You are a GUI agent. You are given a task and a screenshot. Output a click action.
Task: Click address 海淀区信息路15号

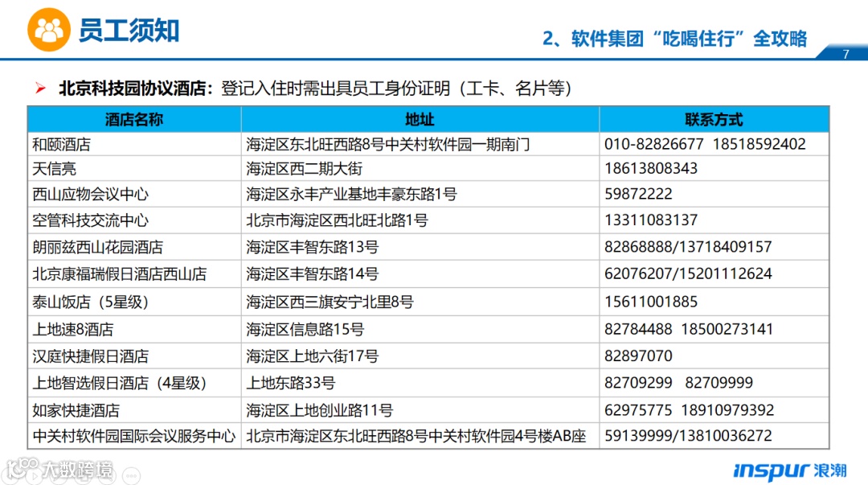[x=305, y=329]
